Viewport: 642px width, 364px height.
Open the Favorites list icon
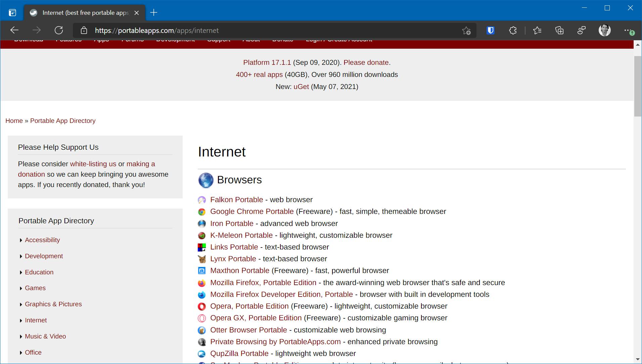(x=537, y=31)
